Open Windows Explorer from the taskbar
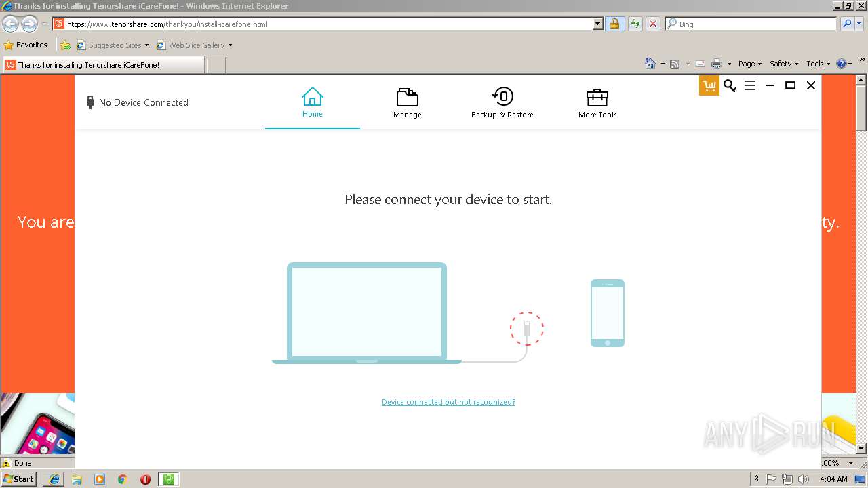This screenshot has height=488, width=868. tap(77, 479)
